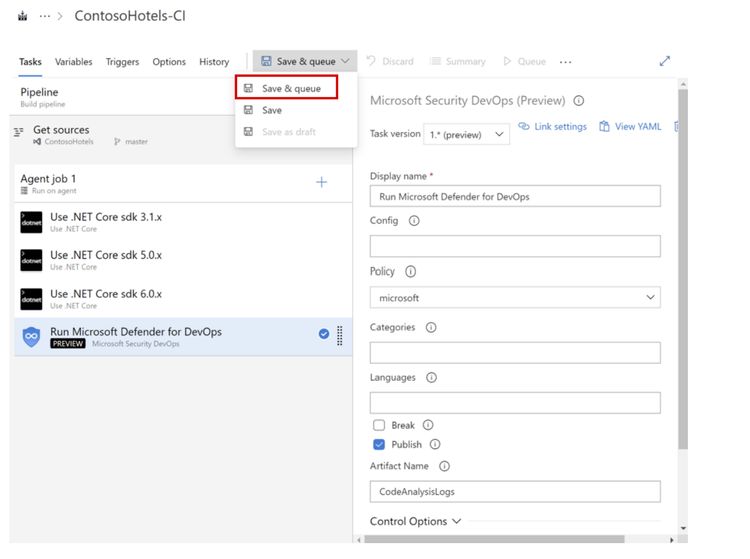Click the info icon beside Config
This screenshot has width=750, height=559.
(414, 221)
